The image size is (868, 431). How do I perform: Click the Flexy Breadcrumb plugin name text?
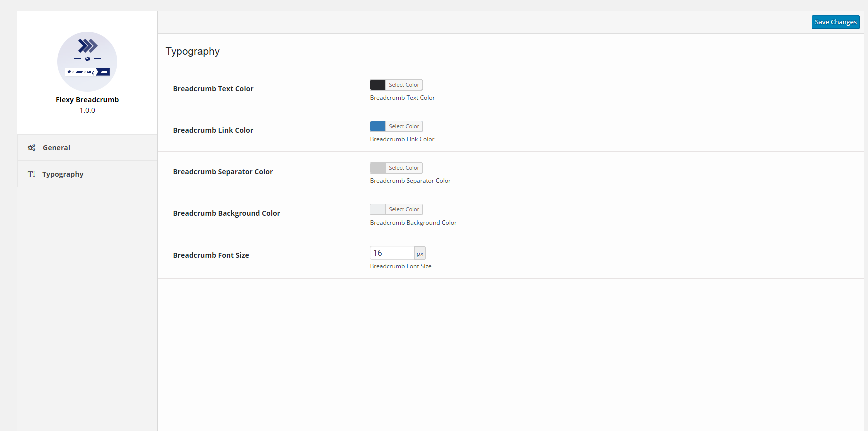[87, 100]
